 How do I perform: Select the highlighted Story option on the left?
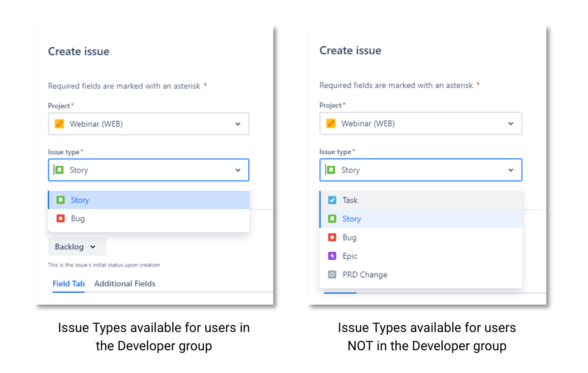coord(80,200)
